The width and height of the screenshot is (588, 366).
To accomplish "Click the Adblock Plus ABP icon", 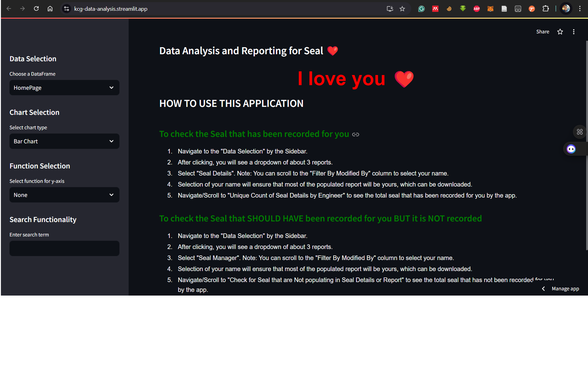I will click(477, 9).
